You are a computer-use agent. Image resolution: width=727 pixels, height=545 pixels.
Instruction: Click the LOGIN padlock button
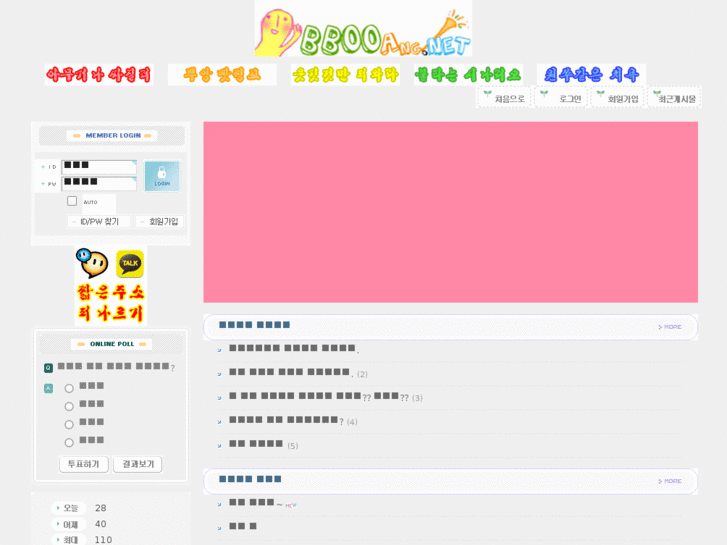[162, 176]
